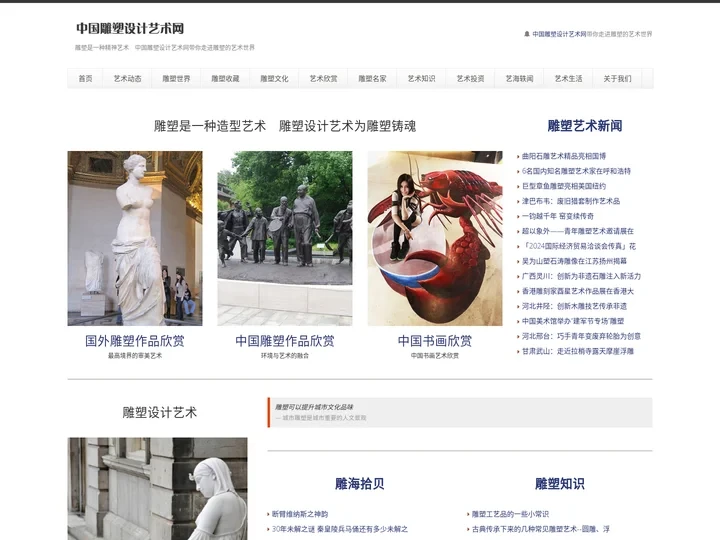Open 国外雕塑作品欣赏 heading link
Screen dimensions: 720x540
click(x=135, y=341)
